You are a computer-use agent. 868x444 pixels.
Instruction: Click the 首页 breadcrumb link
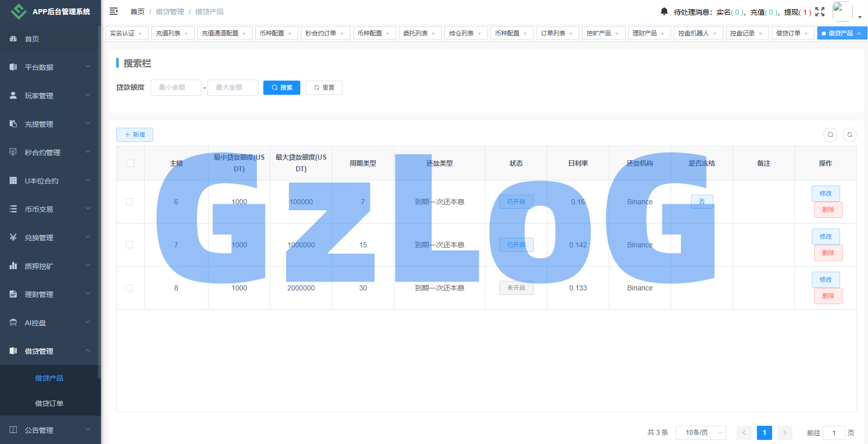[x=137, y=12]
